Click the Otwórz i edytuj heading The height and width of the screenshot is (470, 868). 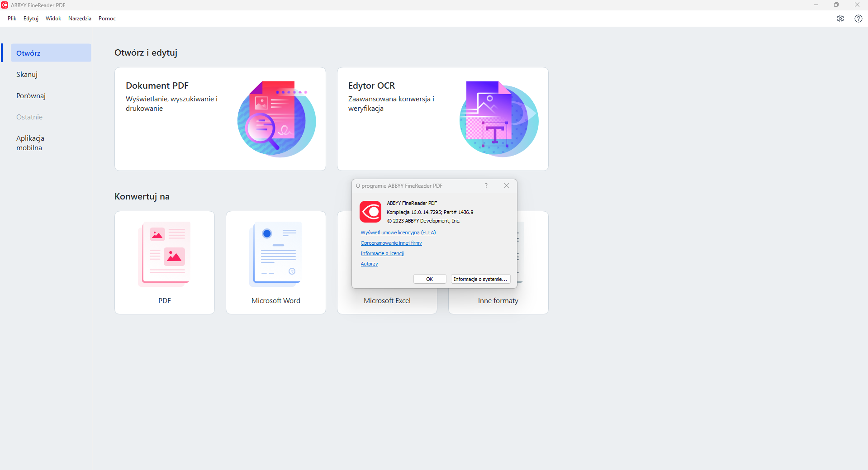146,52
